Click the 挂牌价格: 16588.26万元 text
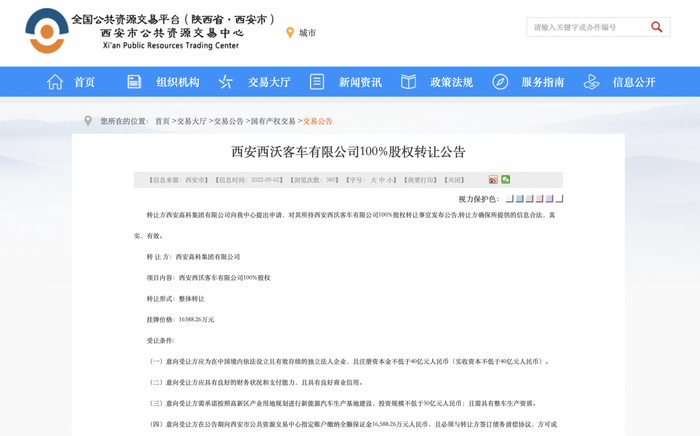Image resolution: width=700 pixels, height=436 pixels. pos(180,320)
